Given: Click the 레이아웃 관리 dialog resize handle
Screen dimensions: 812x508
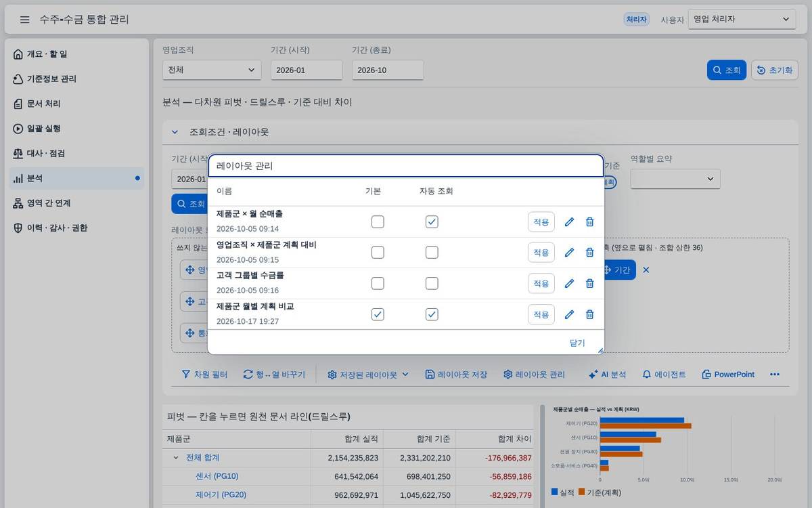Looking at the screenshot, I should pos(600,350).
